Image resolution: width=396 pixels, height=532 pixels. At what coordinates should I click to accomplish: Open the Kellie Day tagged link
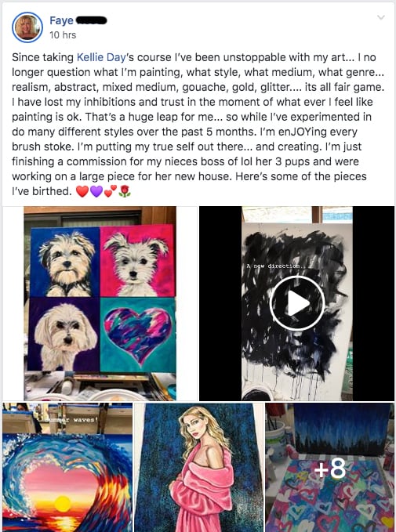(101, 57)
